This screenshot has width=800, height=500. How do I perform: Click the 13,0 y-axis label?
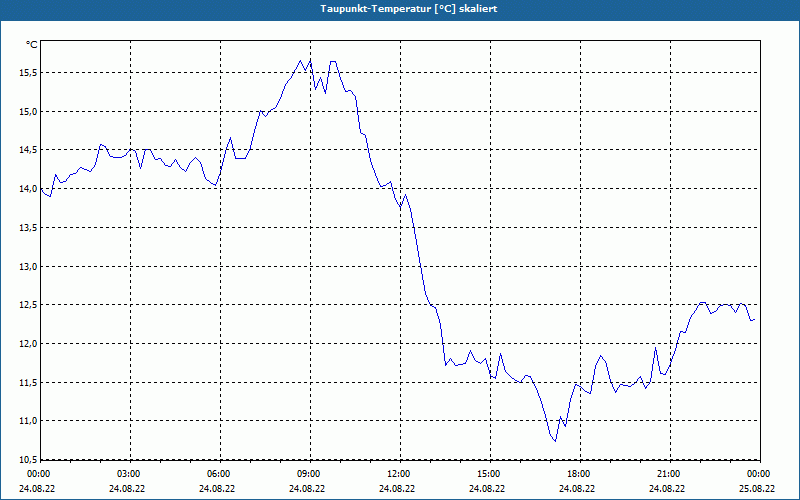point(28,266)
